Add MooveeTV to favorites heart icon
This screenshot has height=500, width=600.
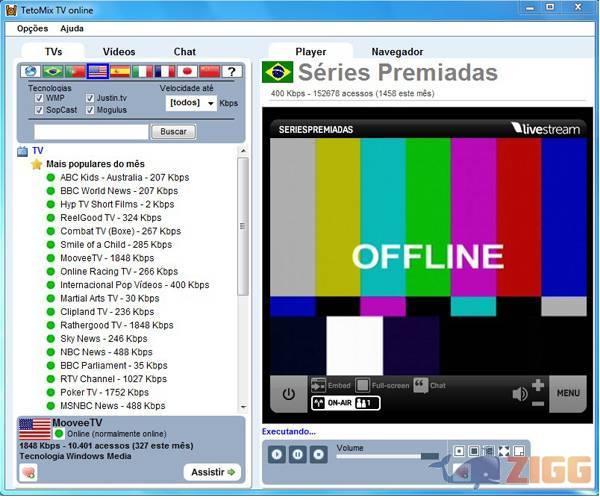[28, 472]
